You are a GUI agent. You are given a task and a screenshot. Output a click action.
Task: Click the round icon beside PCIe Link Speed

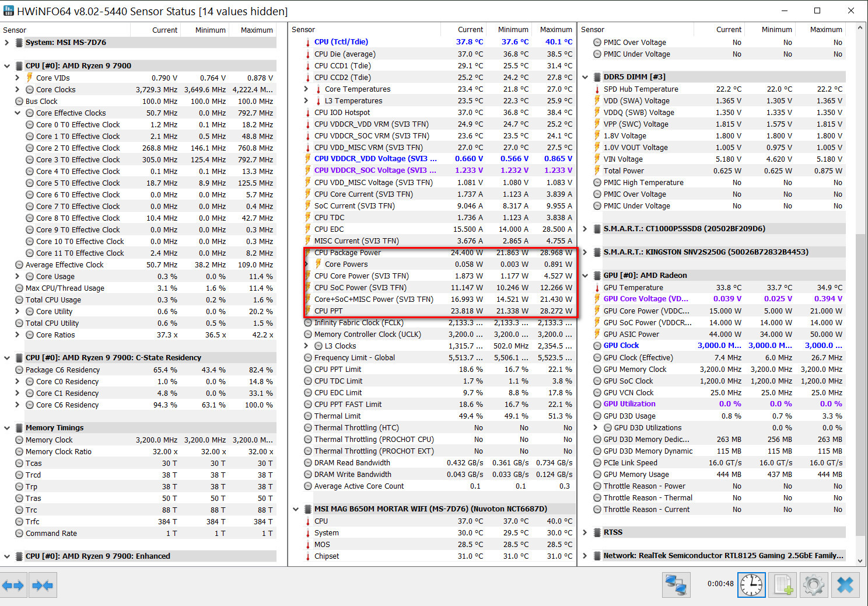pos(597,463)
